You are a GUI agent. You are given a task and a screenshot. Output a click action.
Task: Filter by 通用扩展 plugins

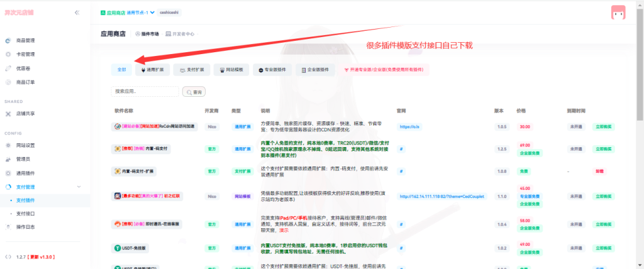point(152,70)
